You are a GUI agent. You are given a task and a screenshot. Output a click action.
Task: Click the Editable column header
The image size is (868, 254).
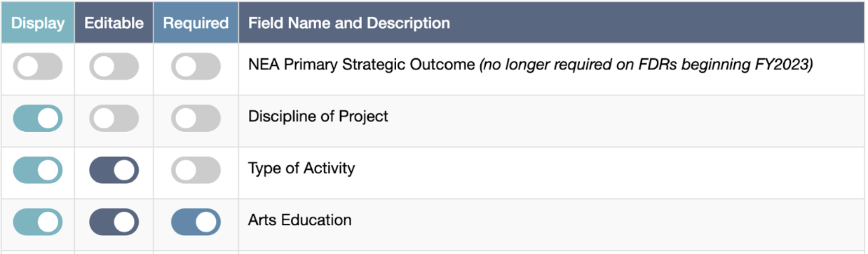point(114,23)
